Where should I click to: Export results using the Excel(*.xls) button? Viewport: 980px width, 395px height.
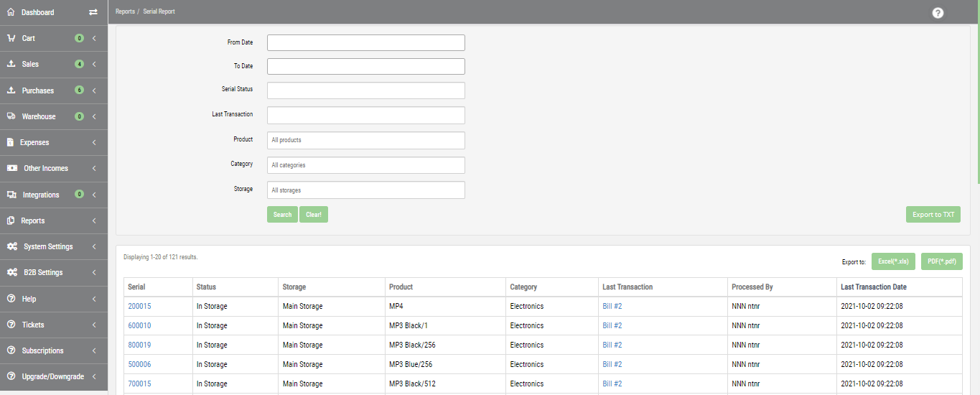pyautogui.click(x=892, y=261)
